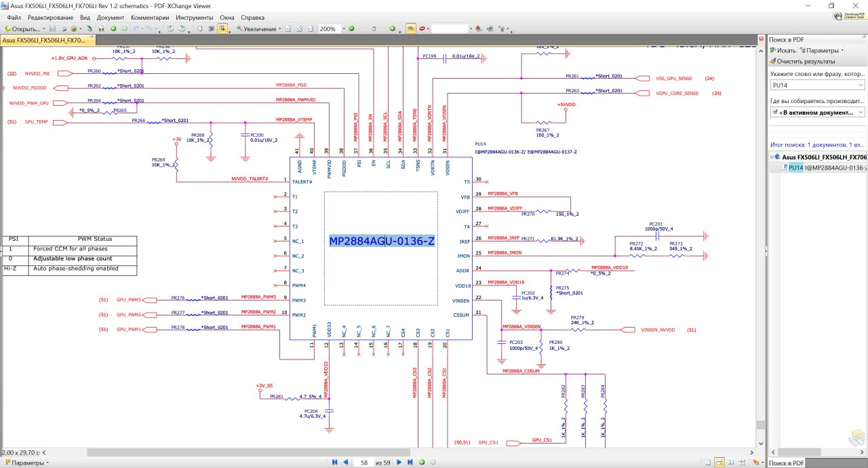Open the Документ menu

111,17
